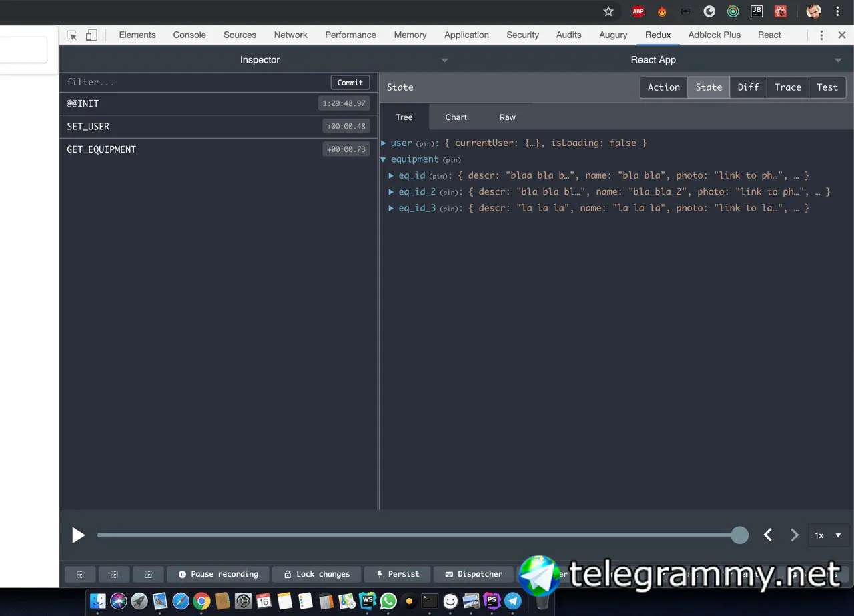The image size is (854, 616).
Task: Open the Application tab
Action: coord(466,35)
